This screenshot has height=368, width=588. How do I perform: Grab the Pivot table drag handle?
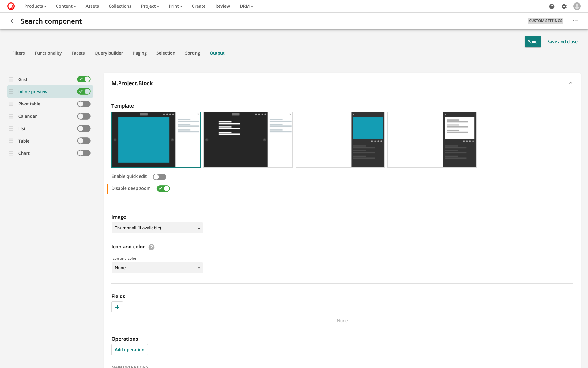(11, 104)
